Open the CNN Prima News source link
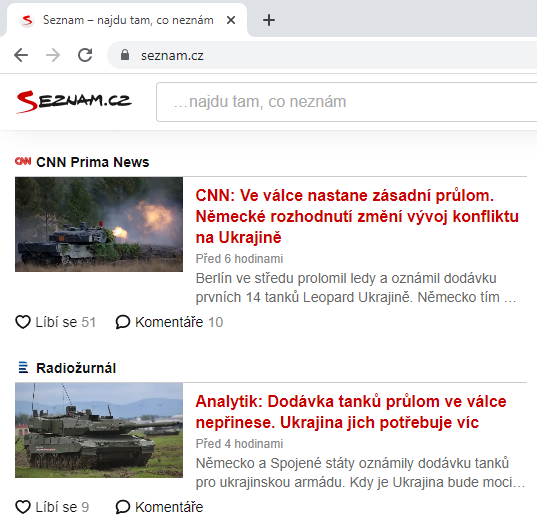 (x=92, y=162)
